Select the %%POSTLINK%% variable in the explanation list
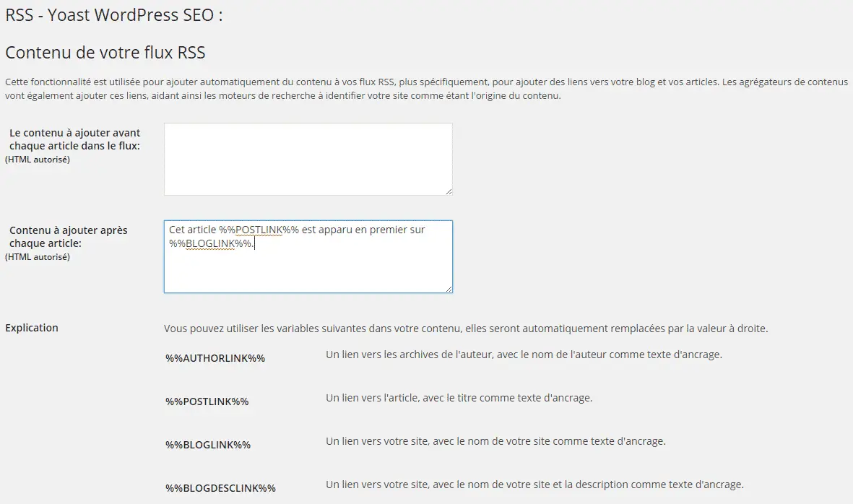 pyautogui.click(x=207, y=401)
